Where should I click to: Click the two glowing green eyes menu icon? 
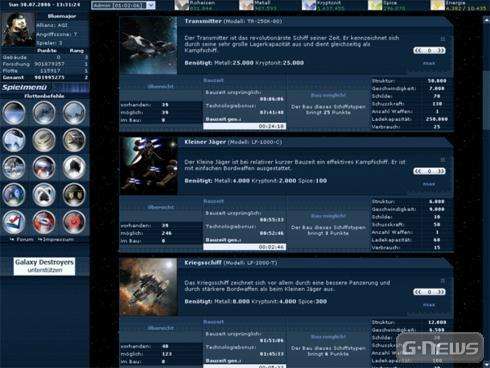(x=74, y=195)
